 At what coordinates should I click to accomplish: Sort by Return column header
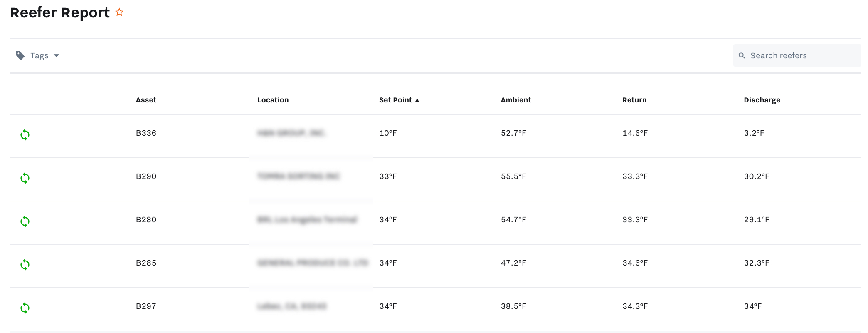tap(634, 100)
